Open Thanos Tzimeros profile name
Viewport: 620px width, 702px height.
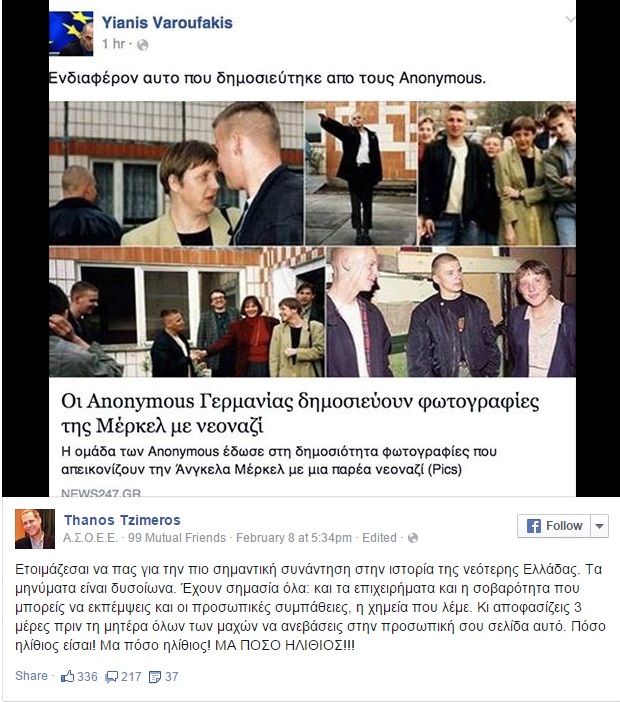coord(122,520)
